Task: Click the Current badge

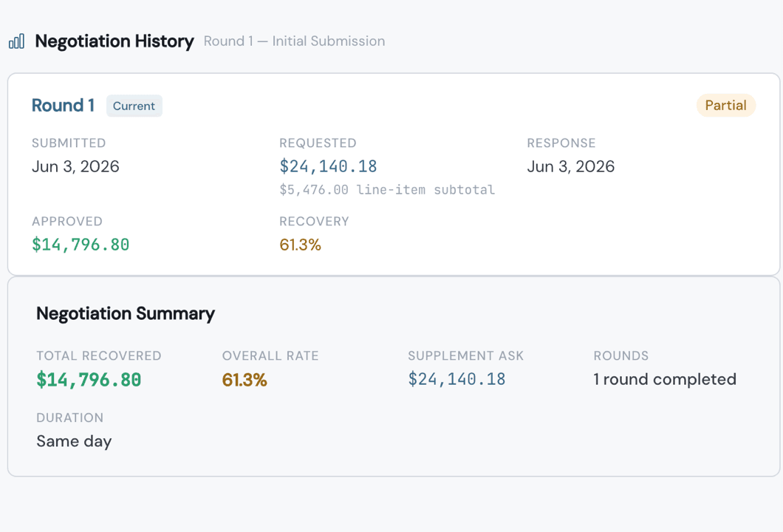Action: pyautogui.click(x=134, y=106)
